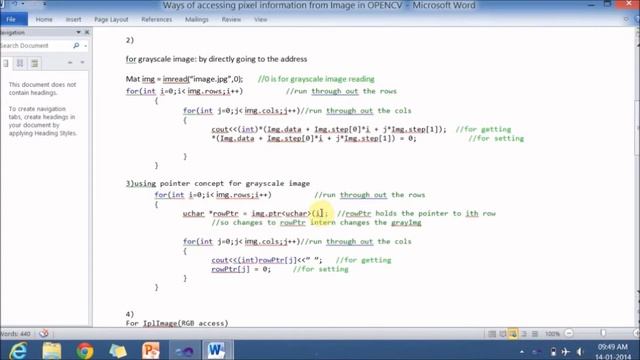Image resolution: width=640 pixels, height=360 pixels.
Task: Click the proofing errors icon
Action: 44,333
